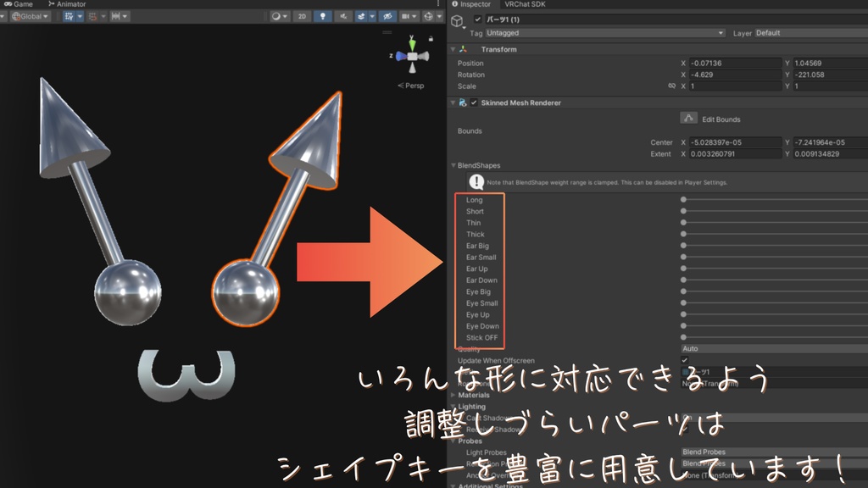The image size is (868, 488).
Task: Switch to the Animator tab
Action: pyautogui.click(x=67, y=4)
